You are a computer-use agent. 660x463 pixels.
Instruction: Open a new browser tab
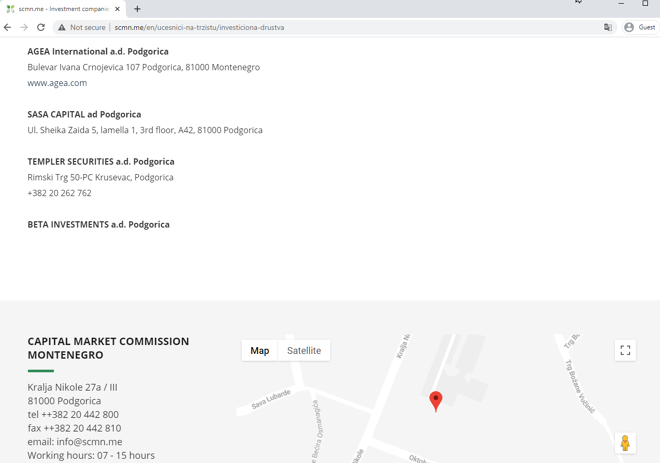click(x=137, y=9)
